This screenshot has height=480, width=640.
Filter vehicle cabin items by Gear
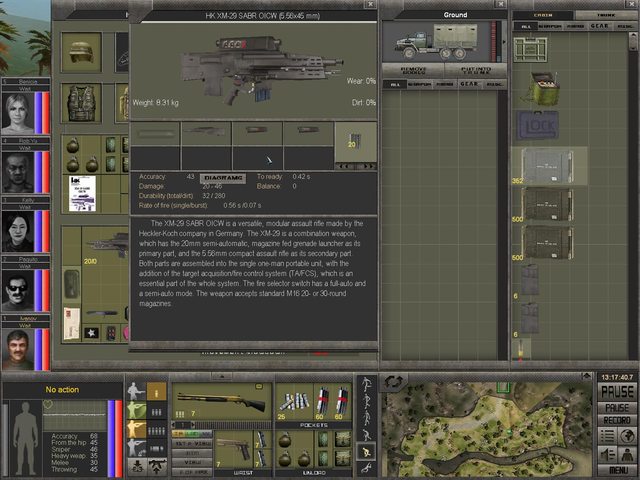coord(599,26)
